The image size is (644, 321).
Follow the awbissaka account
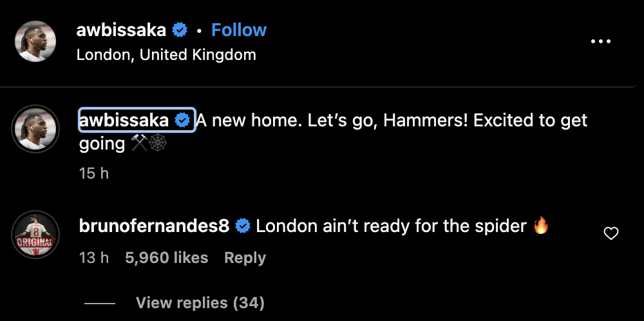(x=239, y=30)
